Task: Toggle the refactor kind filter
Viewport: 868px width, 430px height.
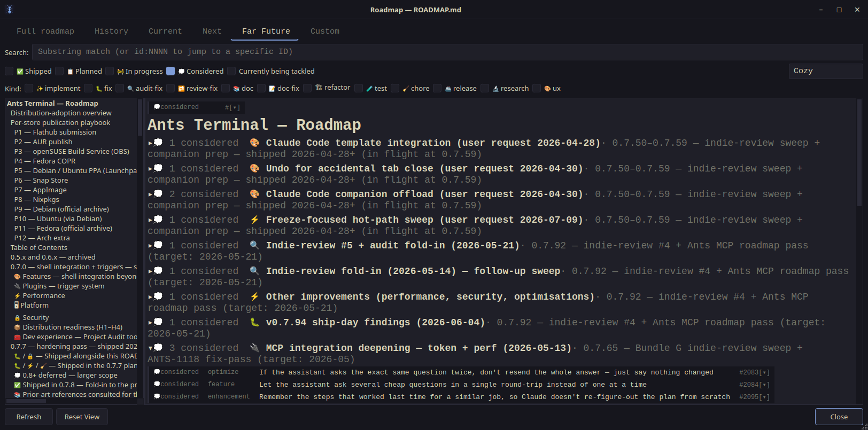Action: pos(307,88)
